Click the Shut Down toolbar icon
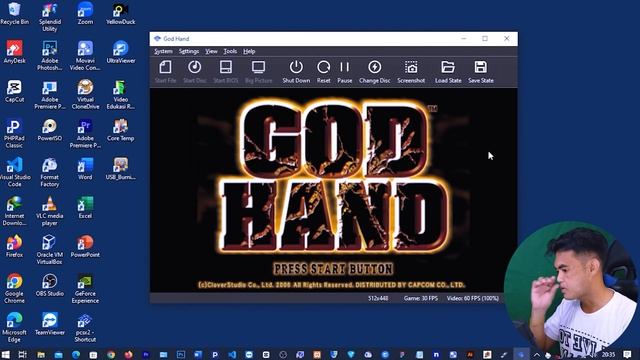This screenshot has width=640, height=360. click(x=296, y=72)
